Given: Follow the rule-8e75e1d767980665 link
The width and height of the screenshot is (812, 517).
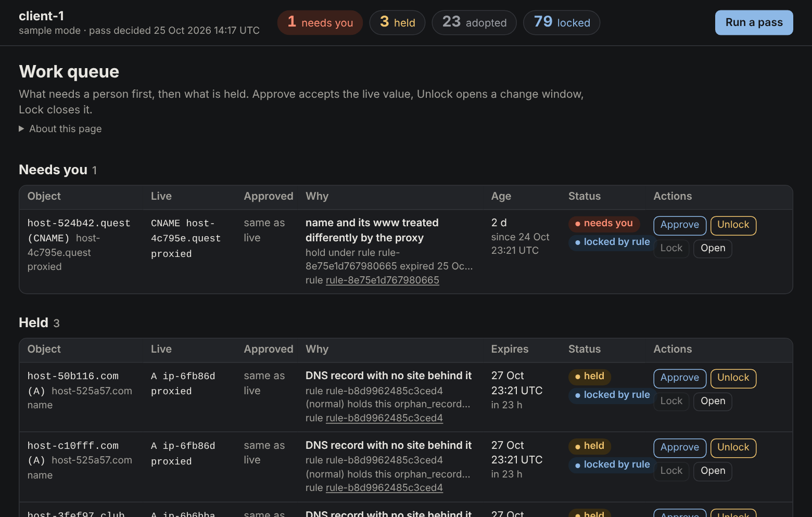Looking at the screenshot, I should point(382,280).
